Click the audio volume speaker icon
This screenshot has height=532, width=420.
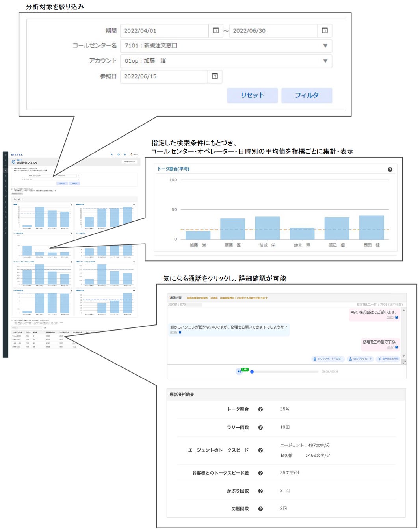(239, 372)
